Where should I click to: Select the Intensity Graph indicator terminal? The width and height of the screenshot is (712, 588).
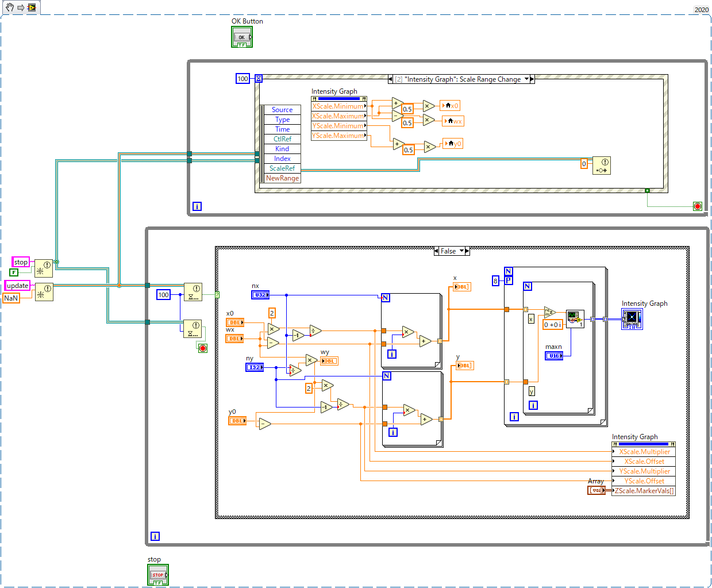[632, 319]
